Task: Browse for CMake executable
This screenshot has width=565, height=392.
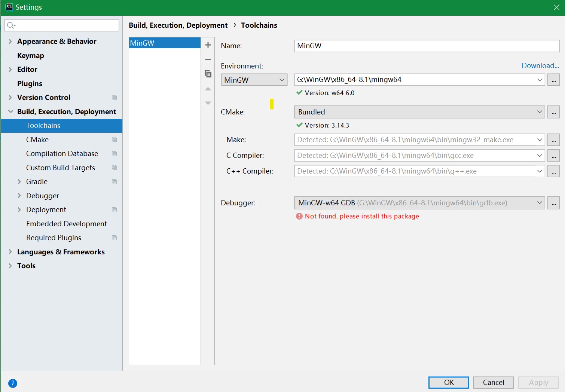Action: point(554,112)
